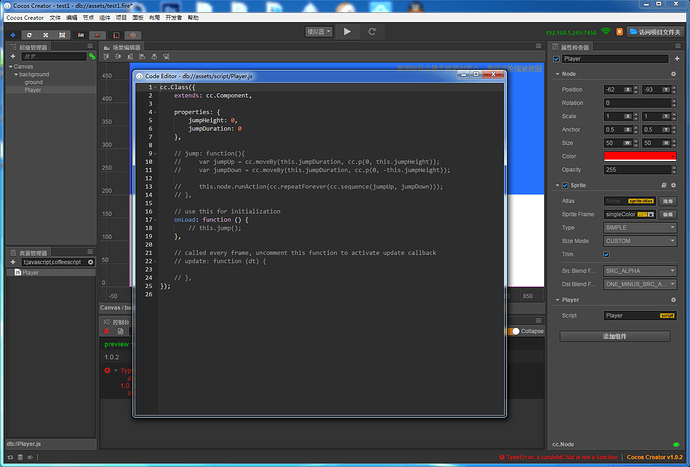
Task: Click the red Color swatch
Action: point(639,156)
